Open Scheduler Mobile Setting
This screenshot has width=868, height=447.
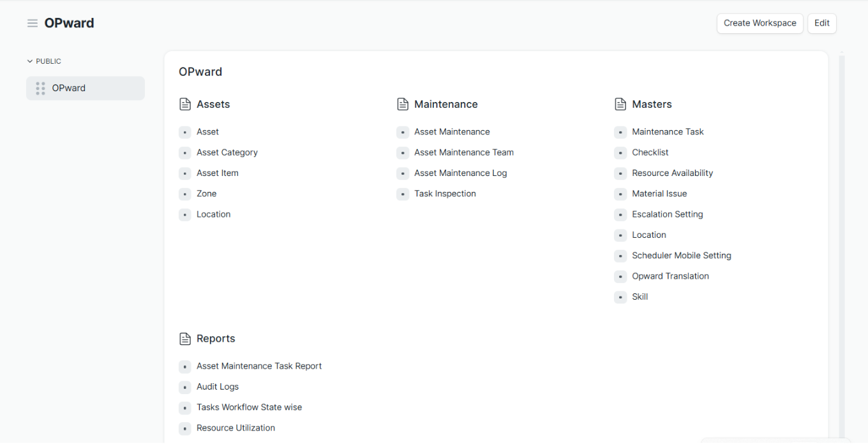pyautogui.click(x=681, y=256)
